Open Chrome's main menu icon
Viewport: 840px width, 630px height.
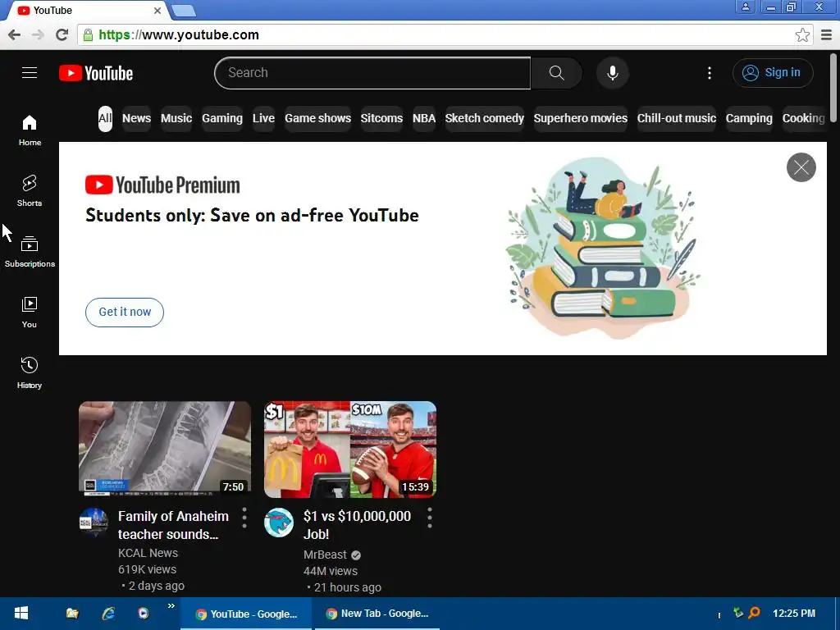[x=827, y=35]
